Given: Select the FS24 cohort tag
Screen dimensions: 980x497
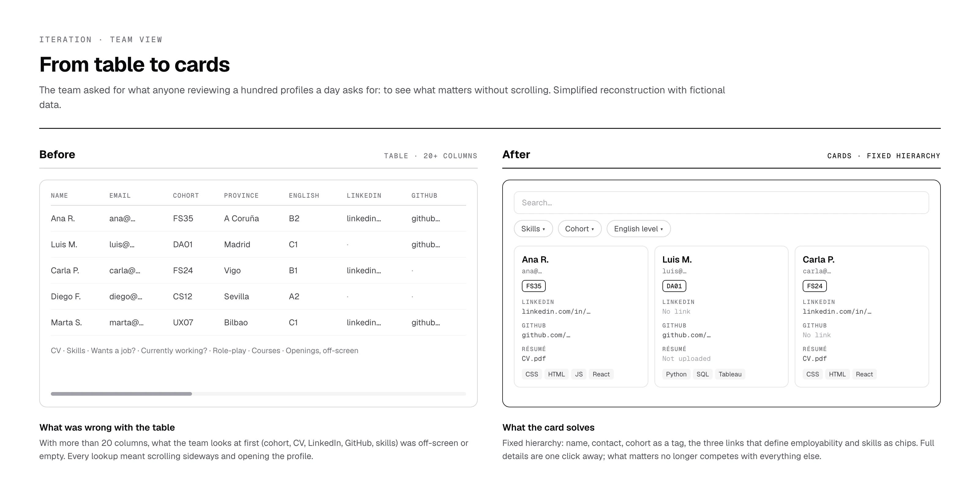Looking at the screenshot, I should [815, 286].
